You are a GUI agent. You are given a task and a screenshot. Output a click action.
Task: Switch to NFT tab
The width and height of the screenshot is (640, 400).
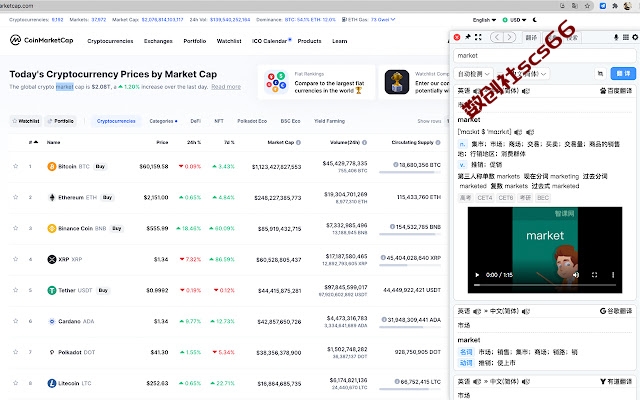click(x=219, y=121)
